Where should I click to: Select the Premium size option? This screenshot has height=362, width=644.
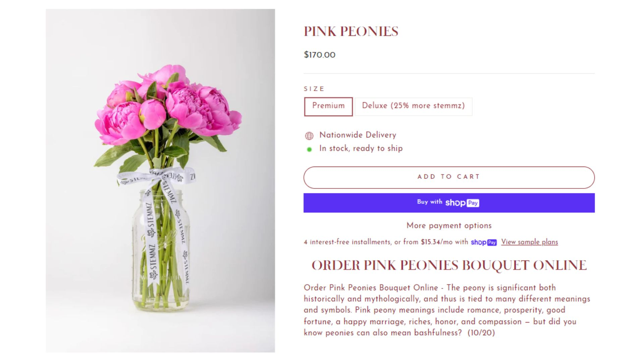(x=328, y=107)
